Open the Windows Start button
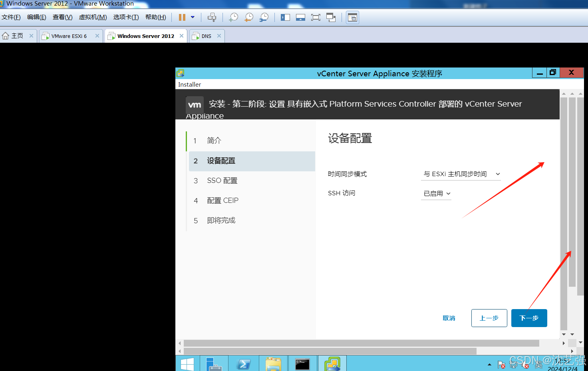Screen dimensions: 588x371 (187, 364)
